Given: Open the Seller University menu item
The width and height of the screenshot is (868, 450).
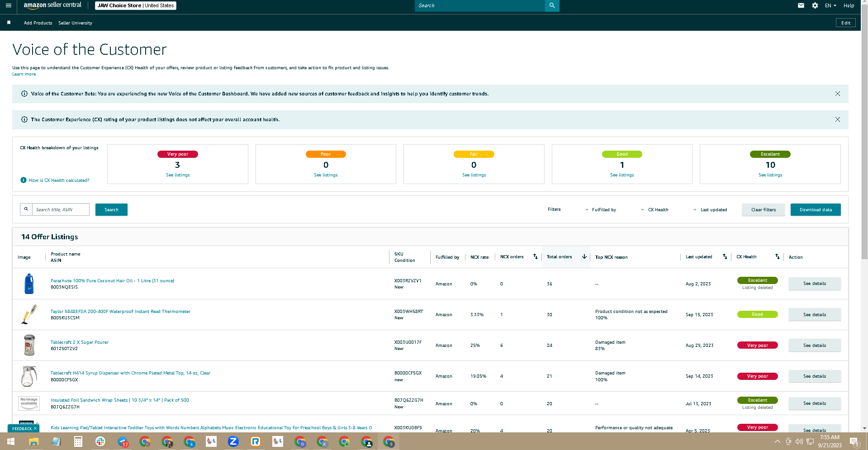Looking at the screenshot, I should pyautogui.click(x=75, y=23).
